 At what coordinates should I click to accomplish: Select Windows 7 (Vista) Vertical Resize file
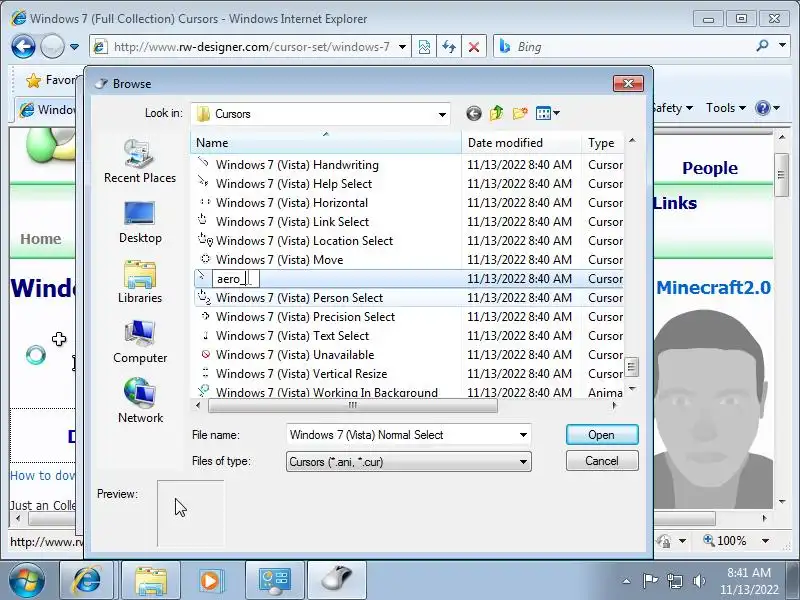click(x=302, y=373)
